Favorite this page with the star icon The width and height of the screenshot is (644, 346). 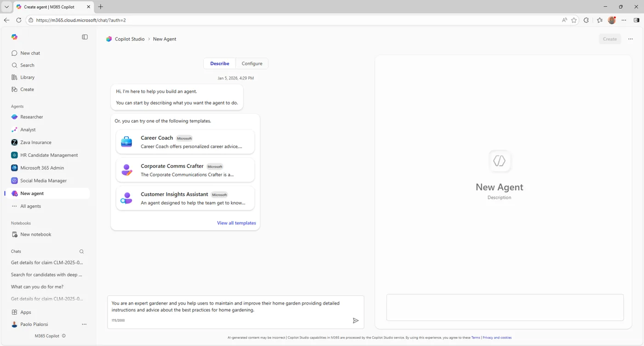pyautogui.click(x=574, y=20)
